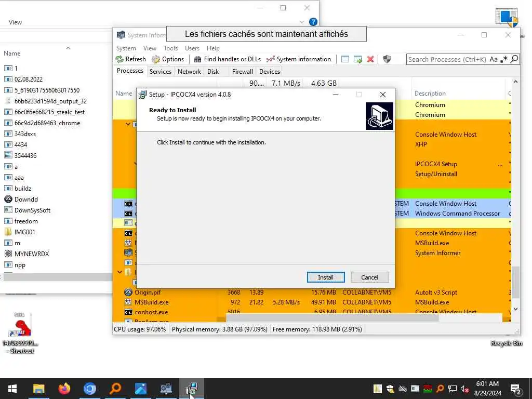Select the MSBuild.exe row with PID 972

tap(312, 302)
